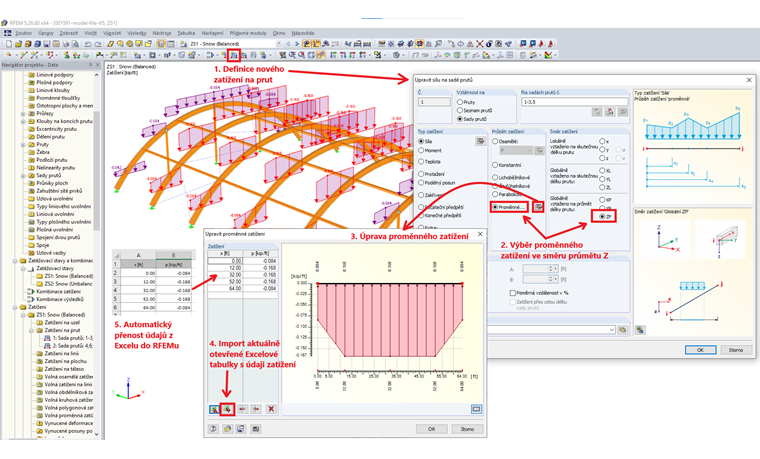Open the ZS1 - Snow (Balanced) load case dropdown
Viewport: 760px width, 459px height.
[279, 44]
